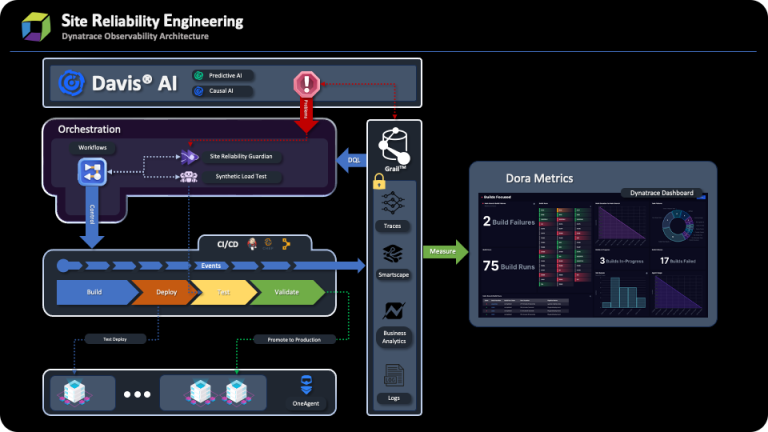Select the Site Reliability Guardian label
Screen dimensions: 768x432
[x=246, y=157]
